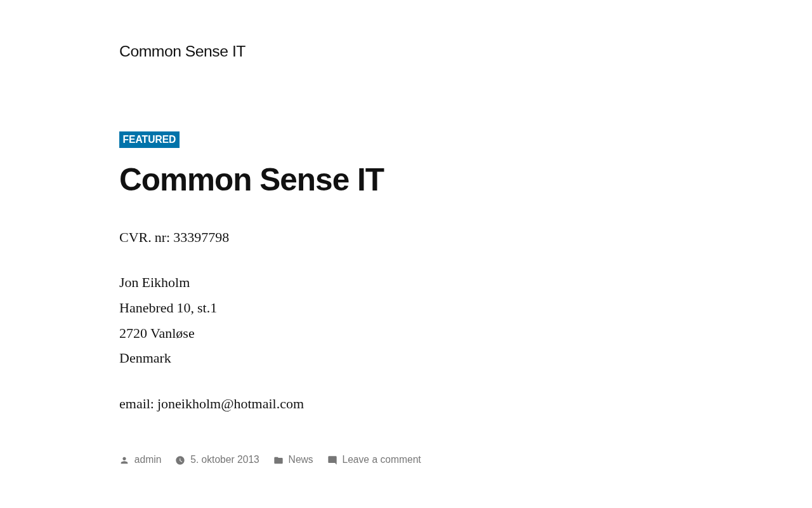The height and width of the screenshot is (508, 812).
Task: Click the blue FEATURED badge
Action: pos(149,140)
